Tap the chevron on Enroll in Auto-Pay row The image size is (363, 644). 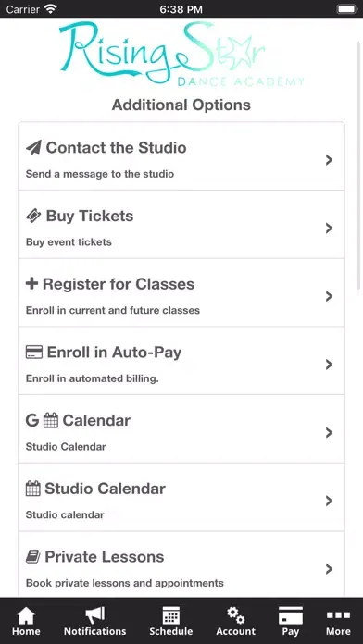point(329,365)
